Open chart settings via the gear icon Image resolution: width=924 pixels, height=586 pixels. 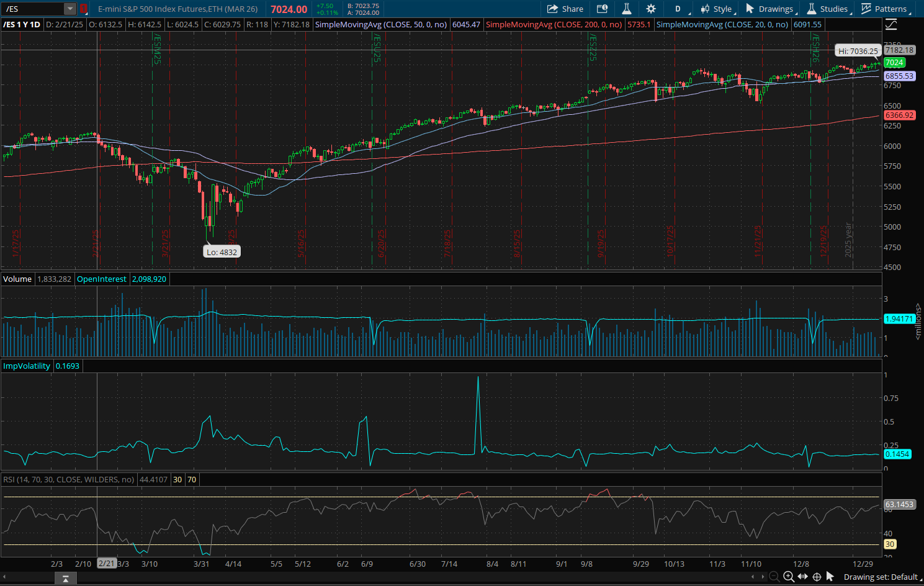(650, 9)
